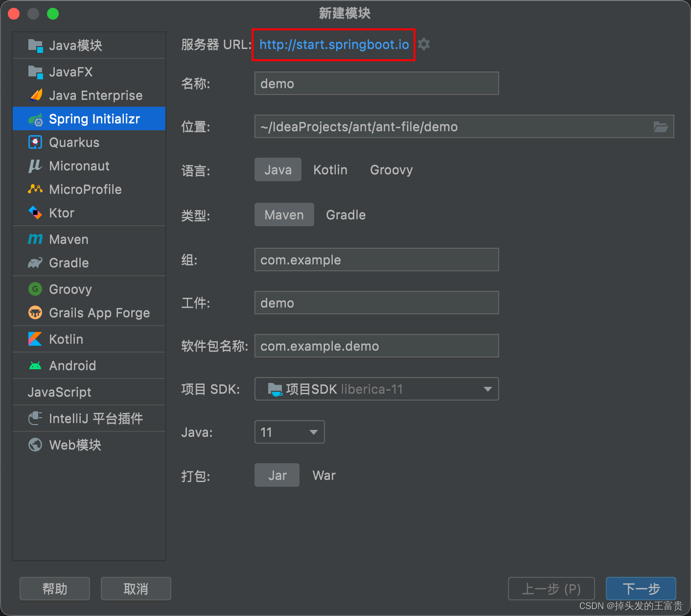
Task: Select IntelliJ 平台插件 entry
Action: pyautogui.click(x=89, y=419)
